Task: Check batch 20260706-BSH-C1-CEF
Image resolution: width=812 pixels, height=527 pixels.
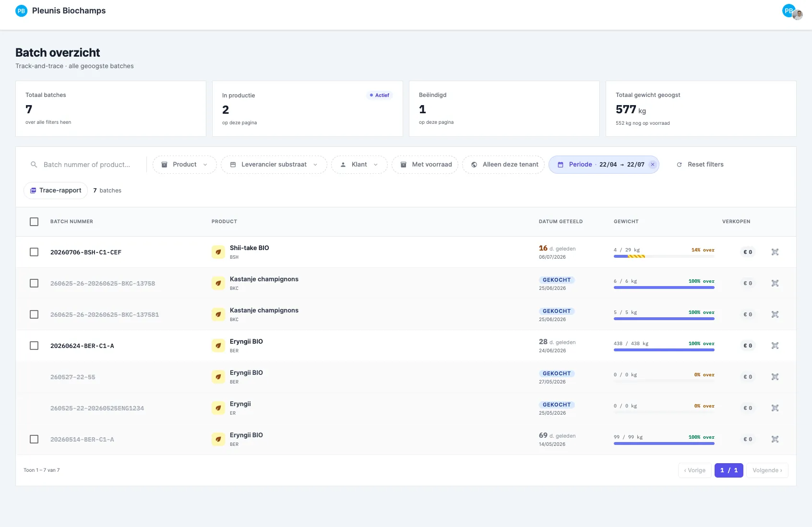Action: point(34,252)
